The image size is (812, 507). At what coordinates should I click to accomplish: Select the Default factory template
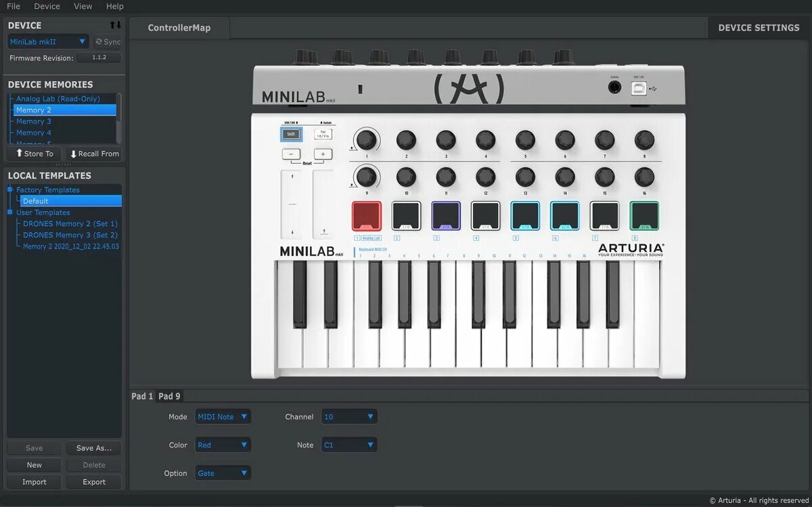pyautogui.click(x=70, y=201)
